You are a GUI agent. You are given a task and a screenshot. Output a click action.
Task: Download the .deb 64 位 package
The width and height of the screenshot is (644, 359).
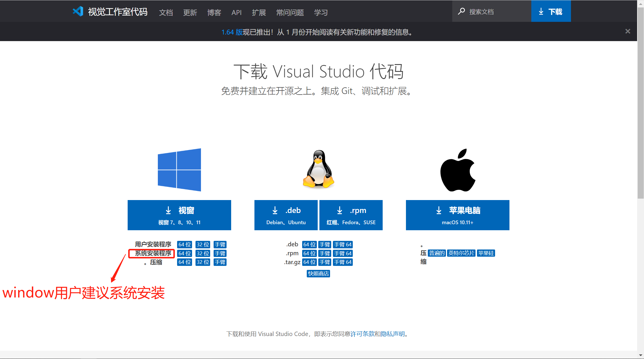pyautogui.click(x=310, y=245)
